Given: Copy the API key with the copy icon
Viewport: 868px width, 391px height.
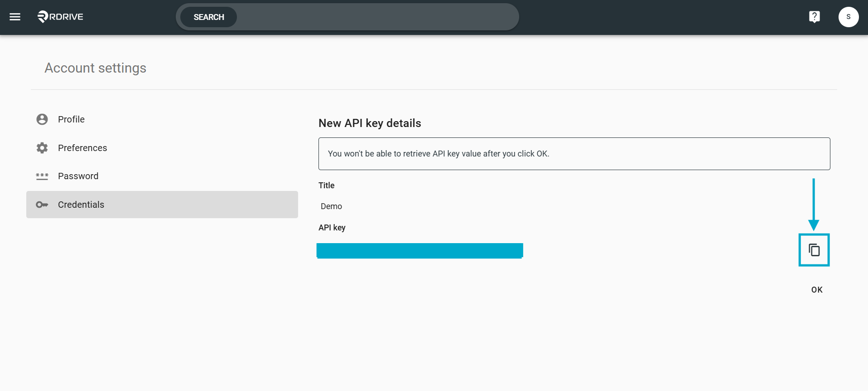Looking at the screenshot, I should (814, 250).
